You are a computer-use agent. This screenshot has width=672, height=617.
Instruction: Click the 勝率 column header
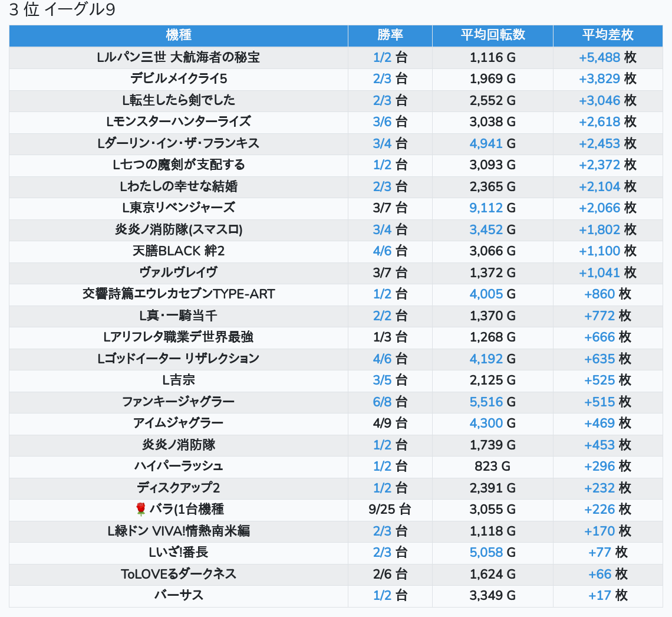point(390,35)
